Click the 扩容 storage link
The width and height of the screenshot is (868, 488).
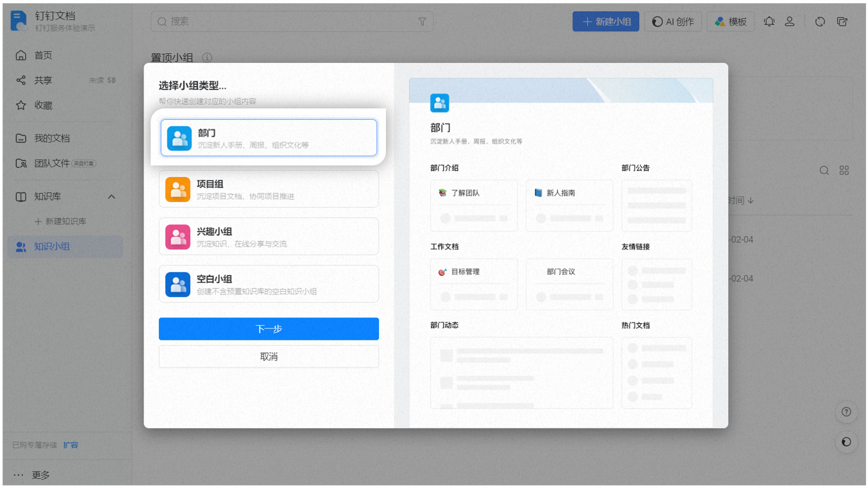(71, 445)
